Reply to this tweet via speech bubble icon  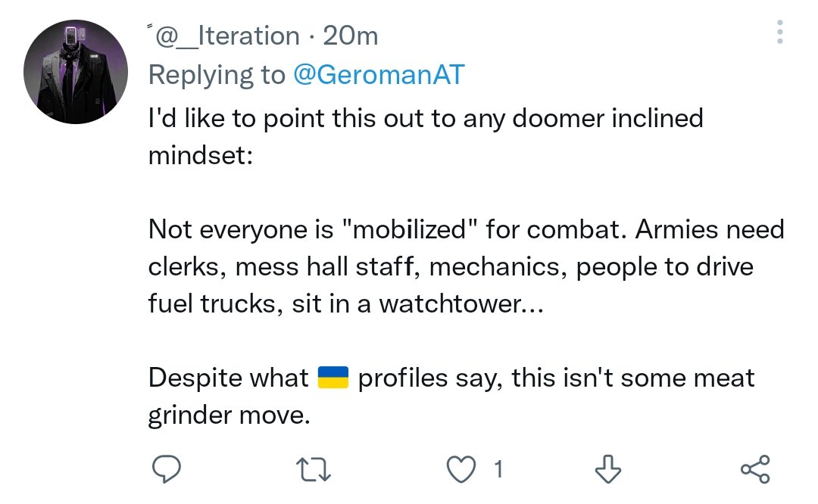164,470
